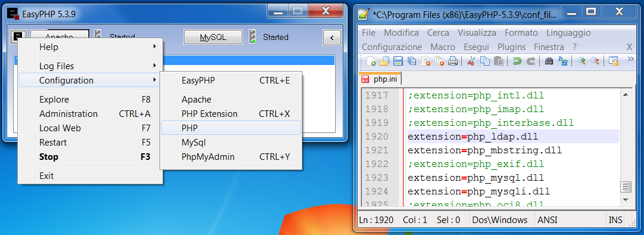Choose Local Web menu entry
Viewport: 644px width, 235px height.
pos(91,128)
